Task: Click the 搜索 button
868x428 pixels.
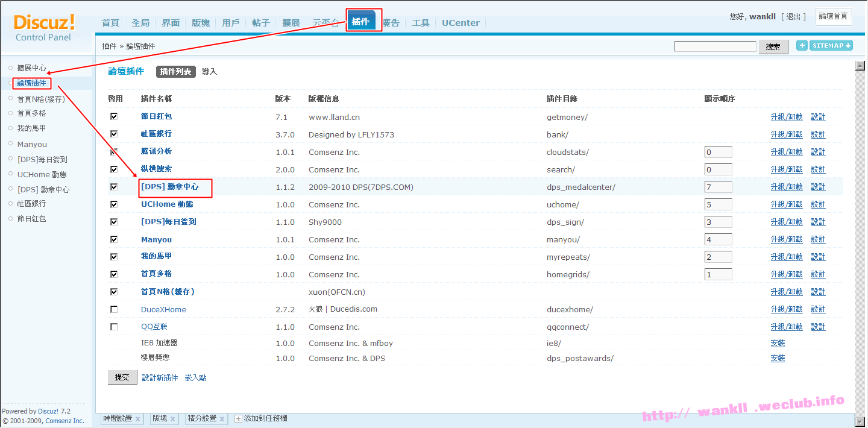Action: 773,47
